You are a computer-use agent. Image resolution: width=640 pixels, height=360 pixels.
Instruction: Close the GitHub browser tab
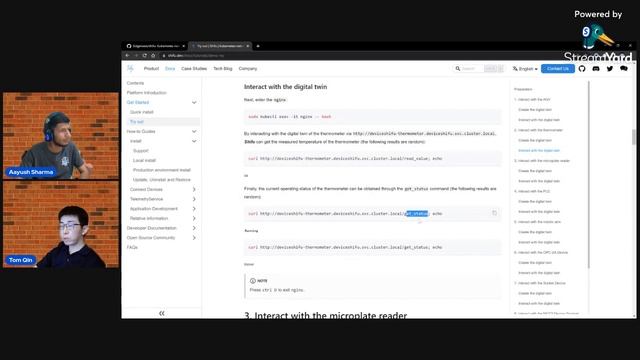click(x=184, y=46)
